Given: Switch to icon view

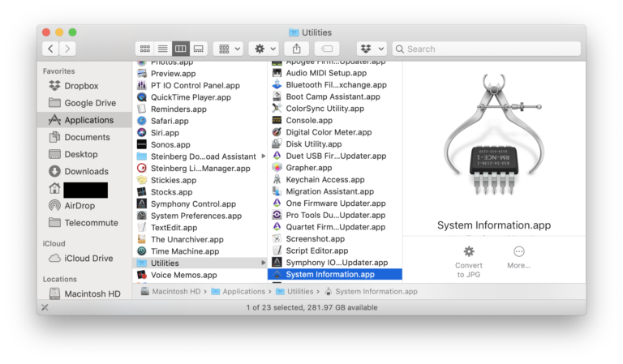Looking at the screenshot, I should point(145,49).
